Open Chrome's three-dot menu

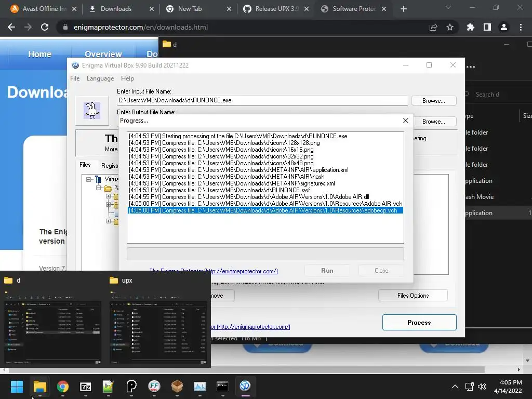pos(521,27)
